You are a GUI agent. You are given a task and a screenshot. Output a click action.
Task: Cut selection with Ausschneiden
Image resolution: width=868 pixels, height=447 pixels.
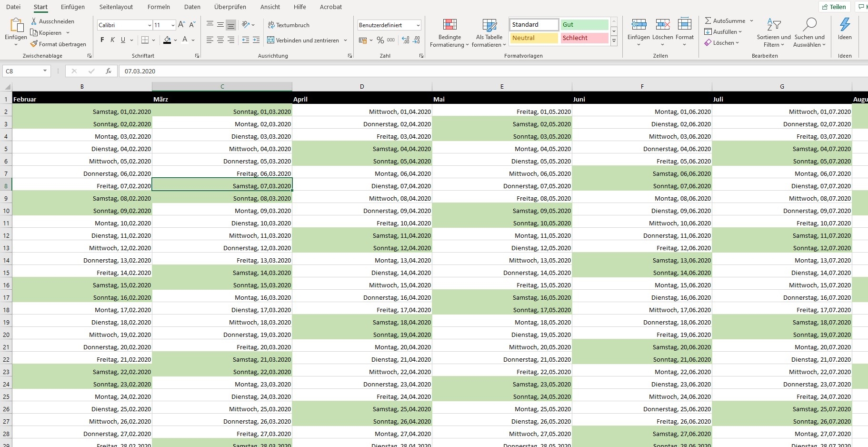(52, 21)
